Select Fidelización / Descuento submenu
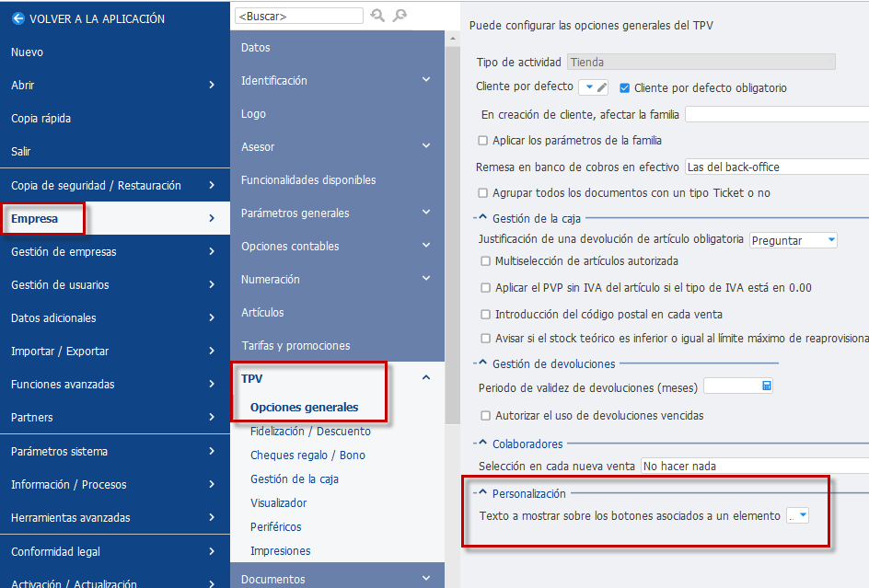Viewport: 869px width, 588px height. pos(310,432)
